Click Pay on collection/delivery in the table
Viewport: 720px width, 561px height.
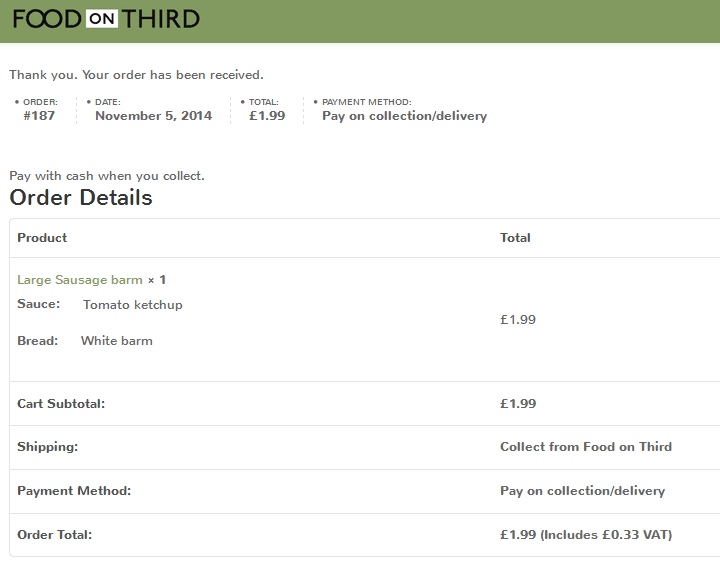pyautogui.click(x=582, y=491)
